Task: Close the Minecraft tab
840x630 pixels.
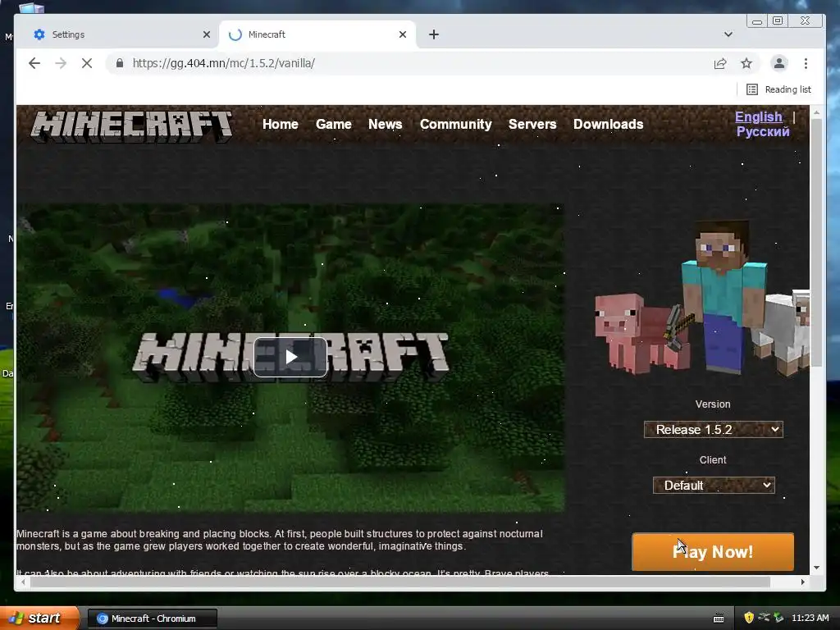Action: click(403, 34)
